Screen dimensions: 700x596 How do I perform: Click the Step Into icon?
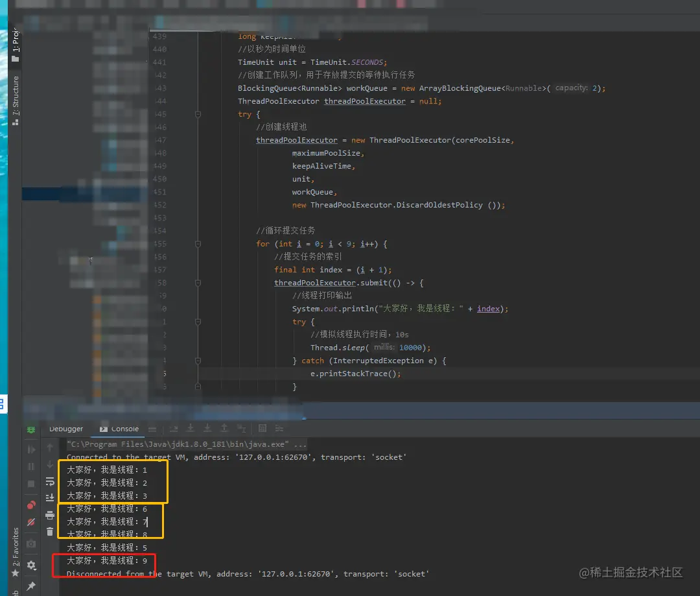pos(190,429)
